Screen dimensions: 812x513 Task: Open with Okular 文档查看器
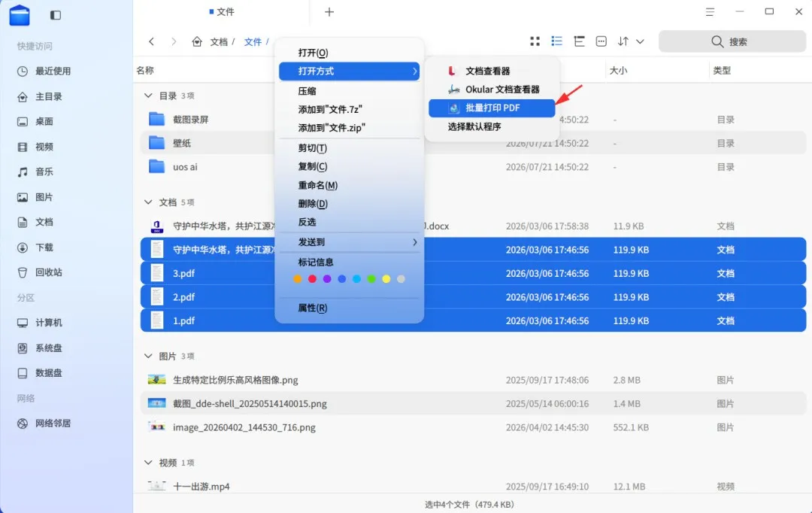click(x=492, y=90)
